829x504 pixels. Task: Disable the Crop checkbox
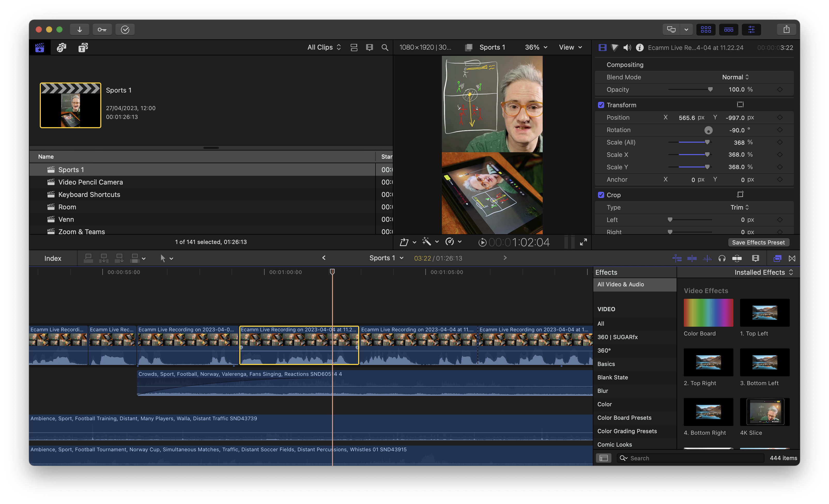pos(601,195)
